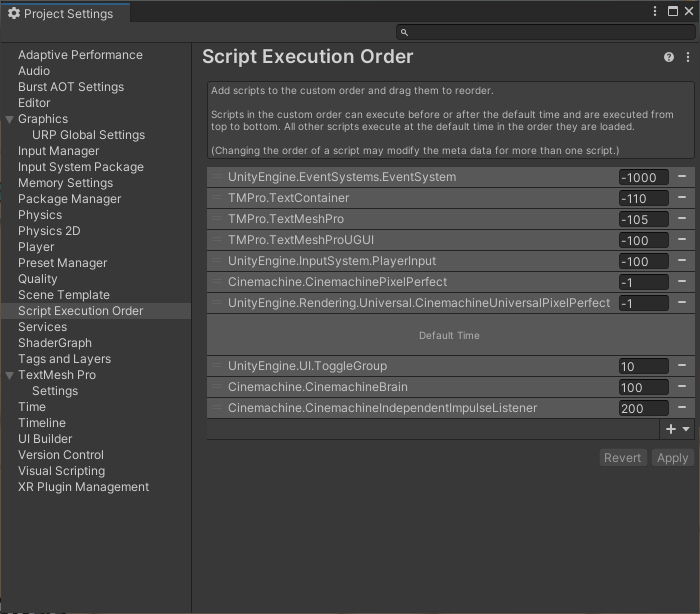Click the Project Settings gear icon
This screenshot has height=614, width=700.
point(14,13)
